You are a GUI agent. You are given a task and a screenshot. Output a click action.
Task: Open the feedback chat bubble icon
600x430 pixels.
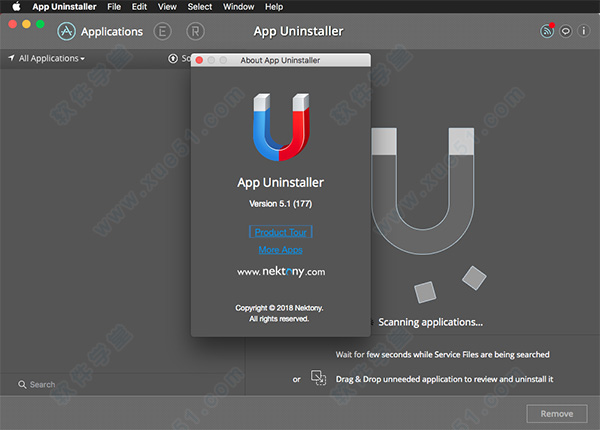pos(566,31)
